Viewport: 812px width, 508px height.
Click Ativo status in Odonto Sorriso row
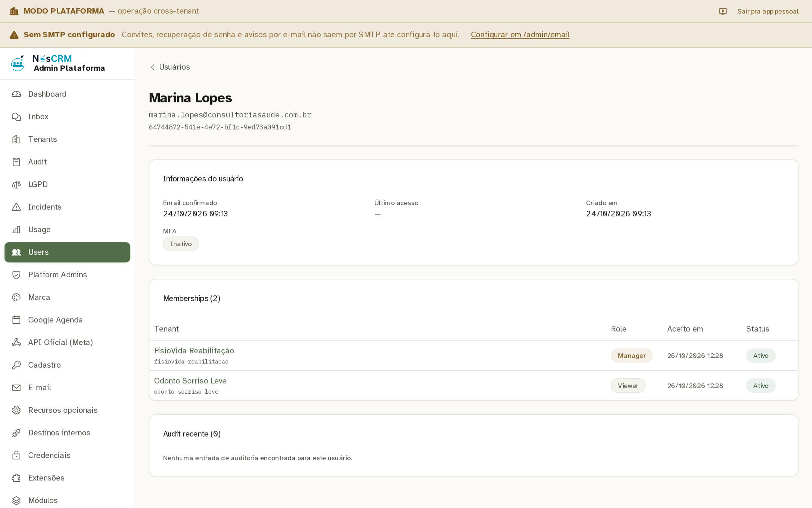[x=760, y=386]
